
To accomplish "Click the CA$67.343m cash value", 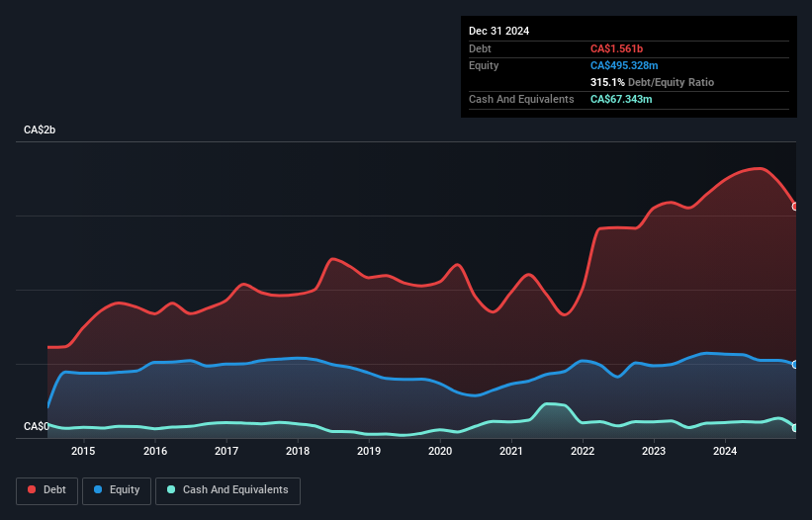I will [x=621, y=99].
